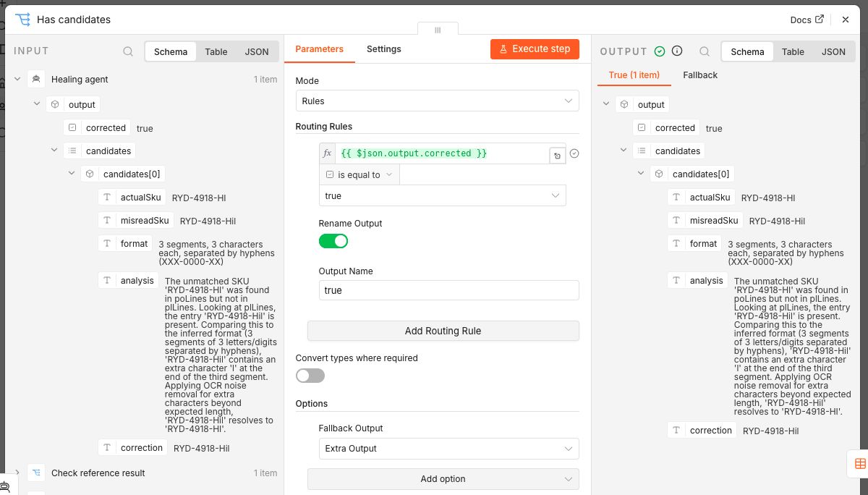Switch to the Settings tab
The width and height of the screenshot is (868, 495).
[x=384, y=49]
